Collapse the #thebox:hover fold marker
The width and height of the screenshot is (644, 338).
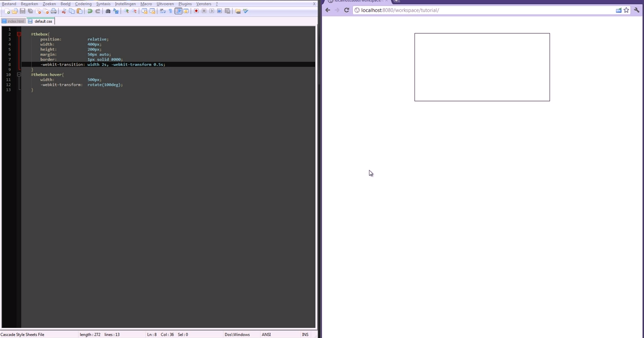(19, 75)
